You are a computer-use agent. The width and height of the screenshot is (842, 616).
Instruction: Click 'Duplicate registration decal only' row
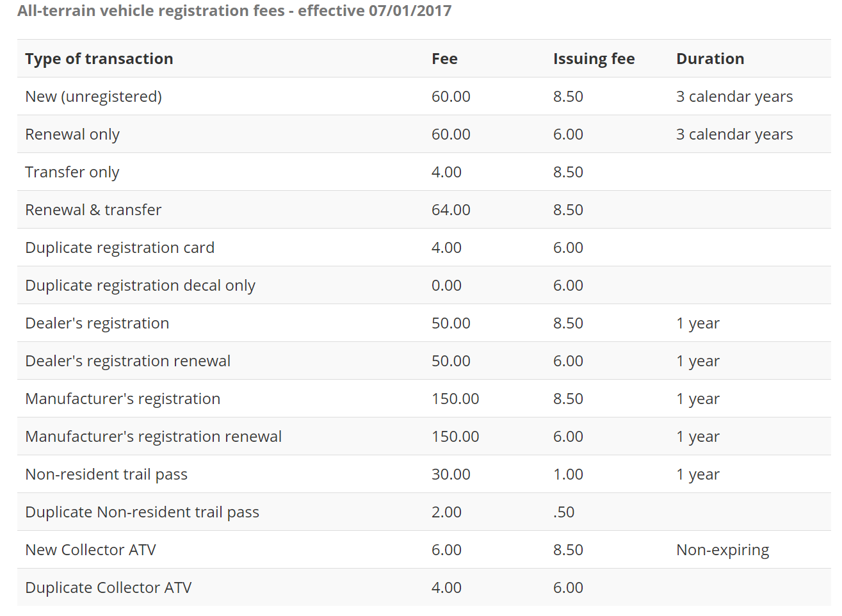(x=424, y=285)
